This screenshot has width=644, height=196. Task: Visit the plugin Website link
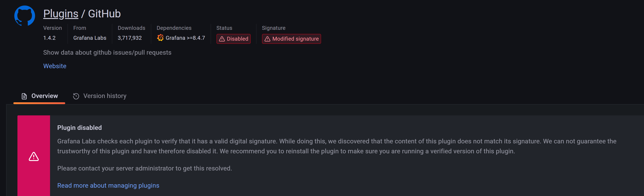[55, 66]
